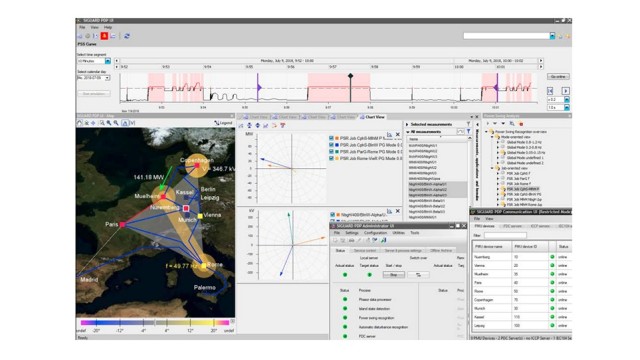
Task: Click the black diamond marker on timeline
Action: (350, 76)
